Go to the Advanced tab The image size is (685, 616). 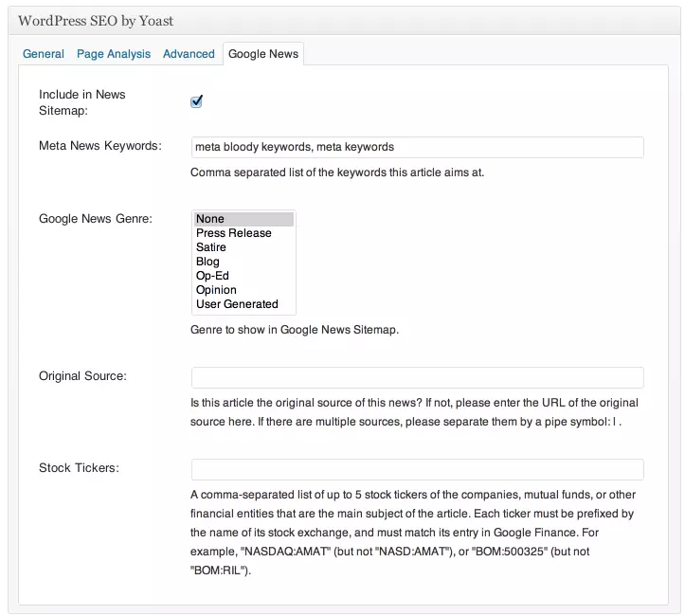(189, 54)
